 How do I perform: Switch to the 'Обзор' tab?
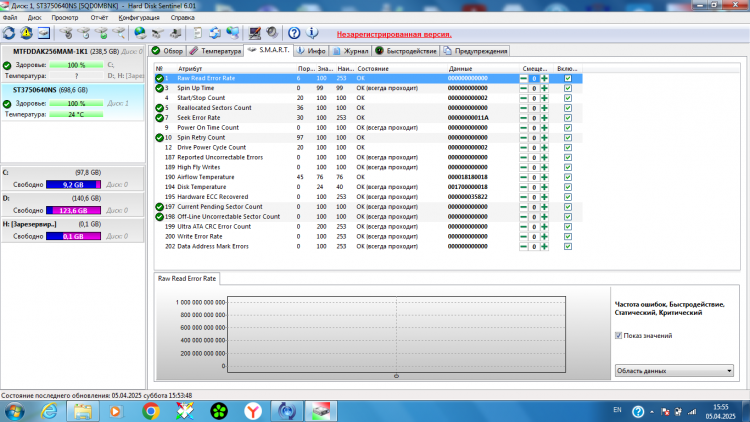click(167, 51)
